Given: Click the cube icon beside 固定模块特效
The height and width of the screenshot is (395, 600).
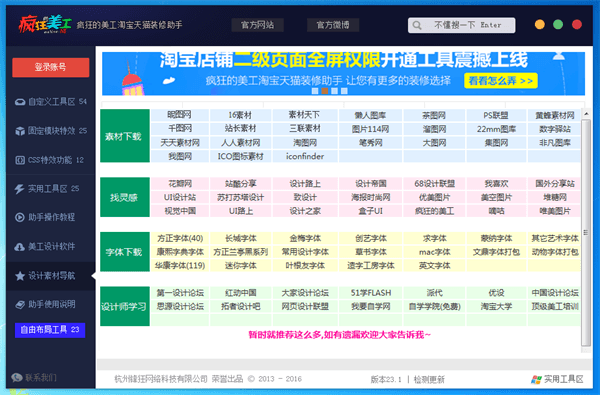Looking at the screenshot, I should click(20, 131).
